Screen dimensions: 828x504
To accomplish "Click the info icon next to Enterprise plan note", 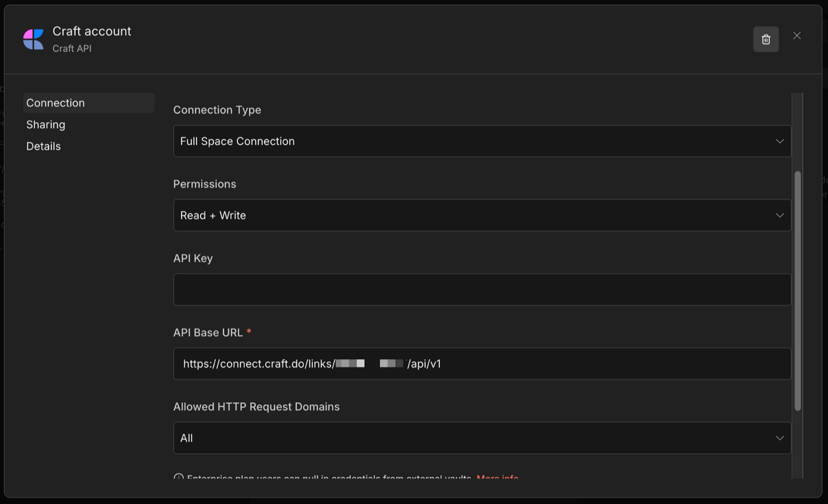I will [178, 478].
